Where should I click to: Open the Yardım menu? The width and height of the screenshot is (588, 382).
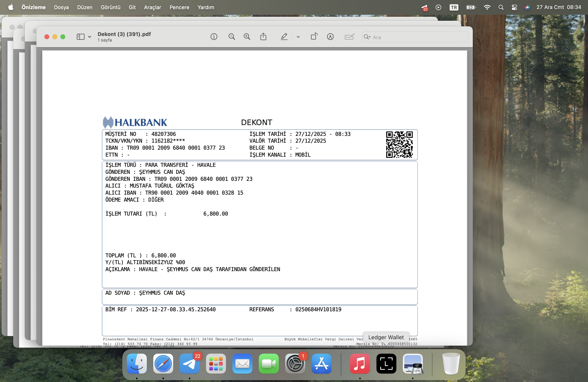(x=206, y=7)
